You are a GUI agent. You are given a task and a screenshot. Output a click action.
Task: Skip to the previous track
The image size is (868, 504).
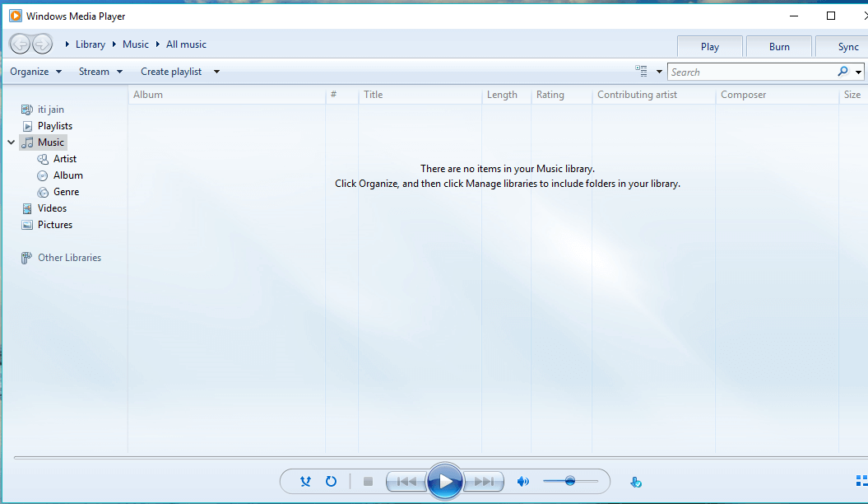(406, 481)
